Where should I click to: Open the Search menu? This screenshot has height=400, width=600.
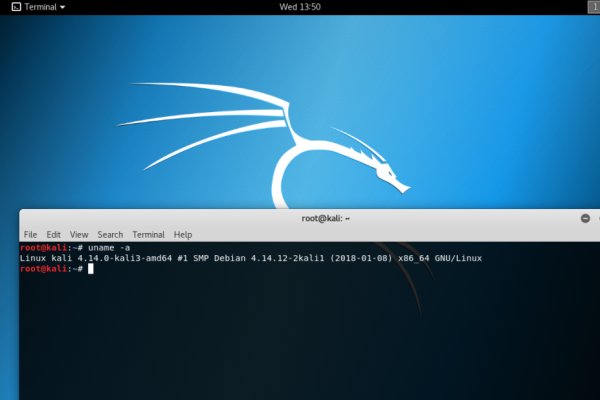point(110,234)
